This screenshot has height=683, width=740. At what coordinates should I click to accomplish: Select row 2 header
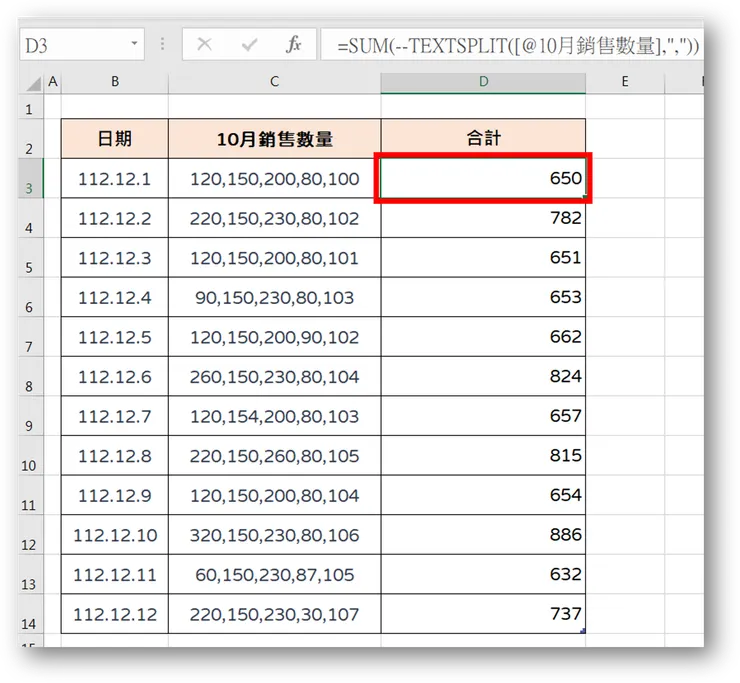(29, 139)
